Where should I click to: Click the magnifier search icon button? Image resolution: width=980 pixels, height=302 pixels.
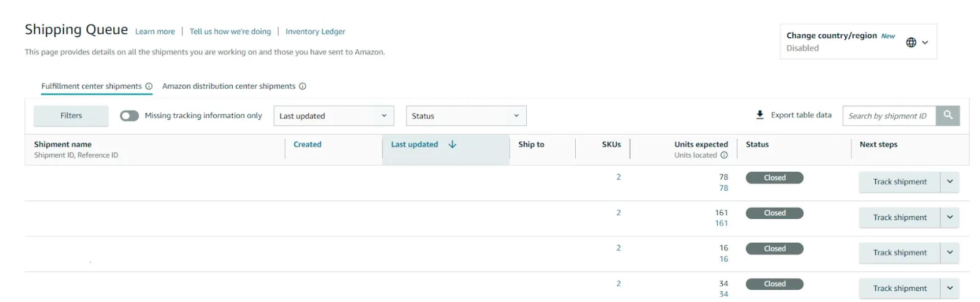coord(947,115)
